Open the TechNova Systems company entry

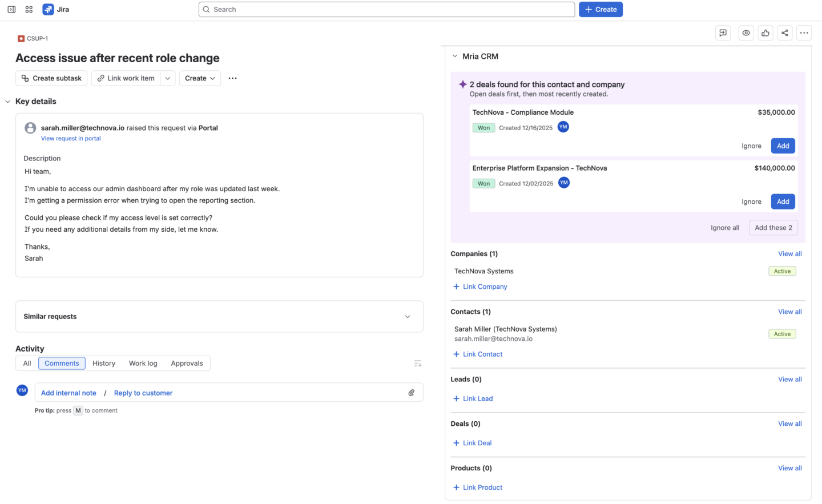click(484, 272)
